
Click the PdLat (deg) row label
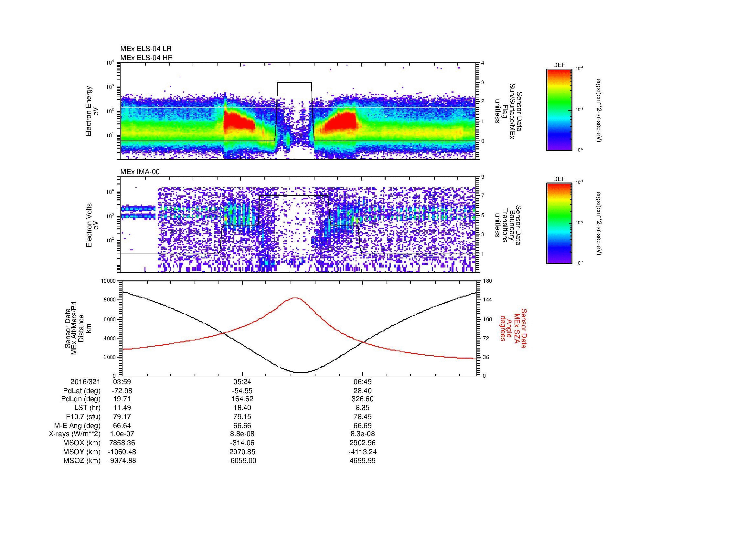[x=82, y=391]
